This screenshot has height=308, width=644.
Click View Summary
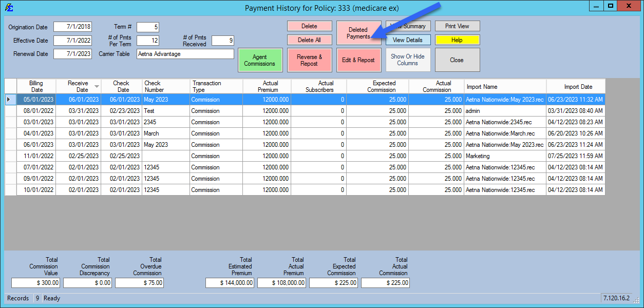(408, 26)
